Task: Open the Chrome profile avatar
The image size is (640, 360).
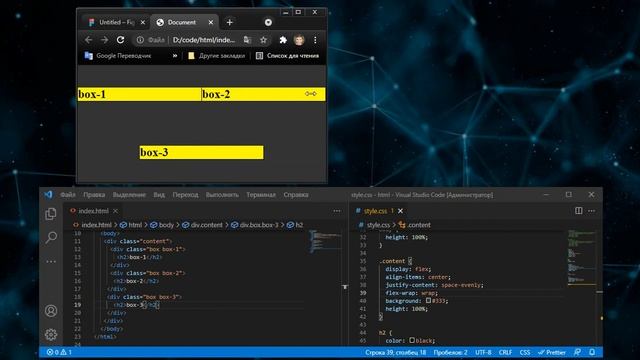Action: [299, 40]
